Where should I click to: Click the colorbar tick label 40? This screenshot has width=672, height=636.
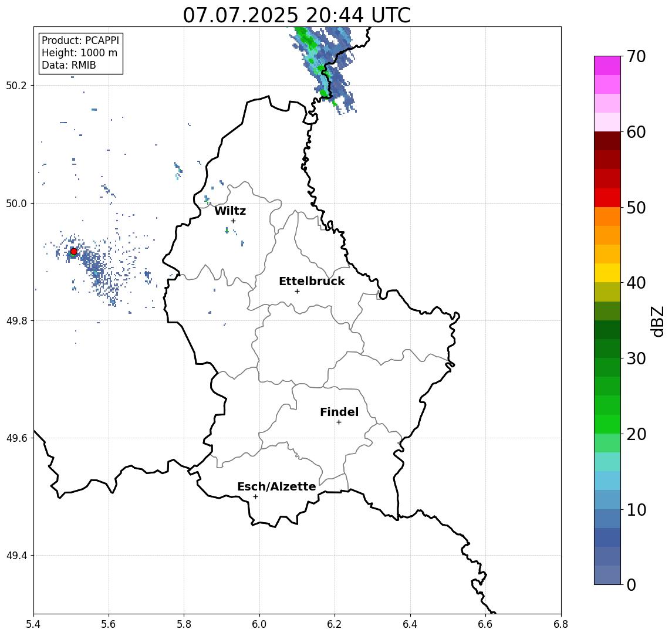636,283
